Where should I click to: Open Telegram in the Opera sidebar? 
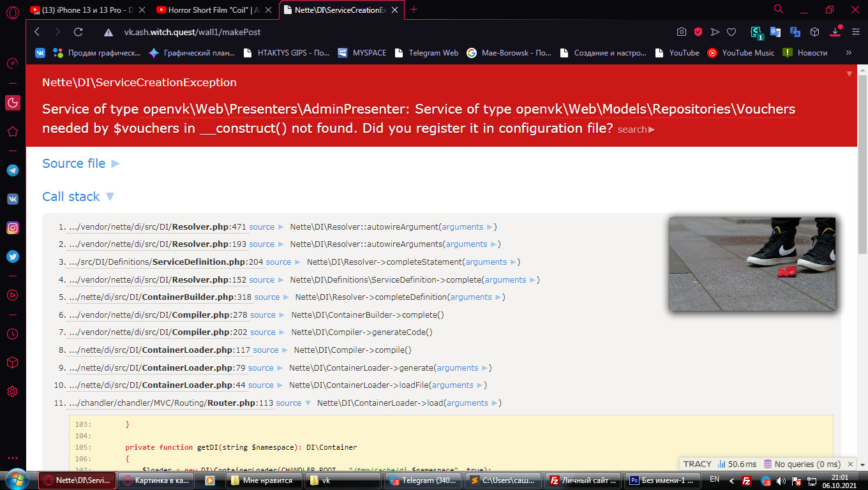point(12,170)
